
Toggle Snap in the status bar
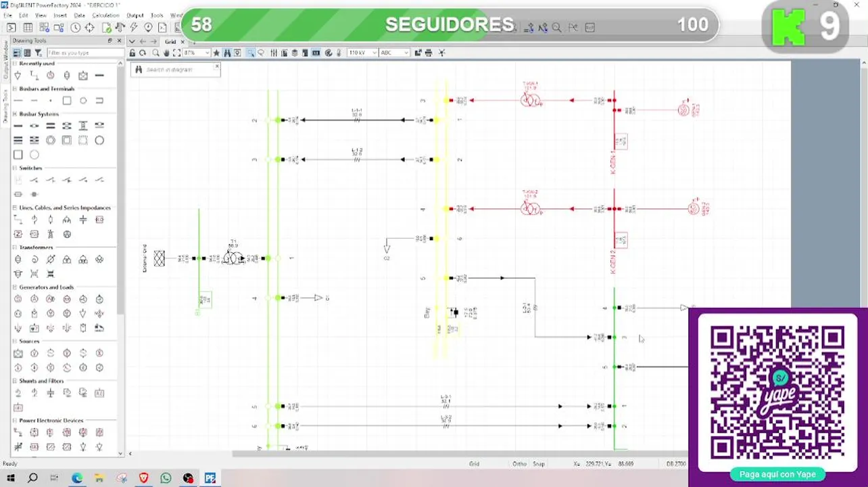(x=539, y=464)
